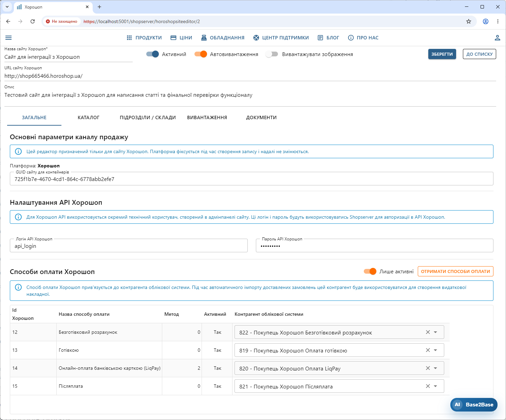Open the Base2Base AI assistant widget
506x420 pixels.
coord(474,404)
